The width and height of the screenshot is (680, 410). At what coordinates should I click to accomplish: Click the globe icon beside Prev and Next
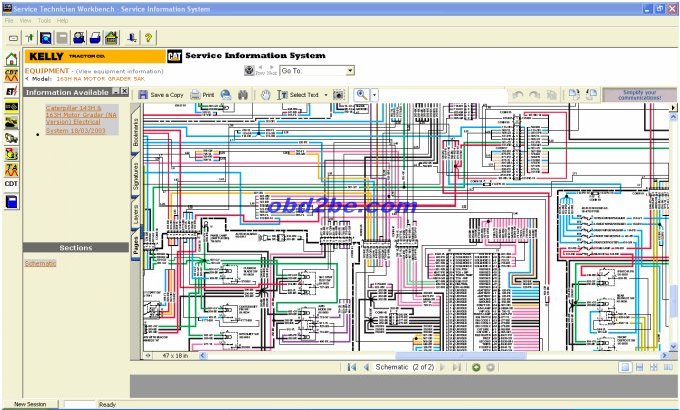click(x=249, y=71)
